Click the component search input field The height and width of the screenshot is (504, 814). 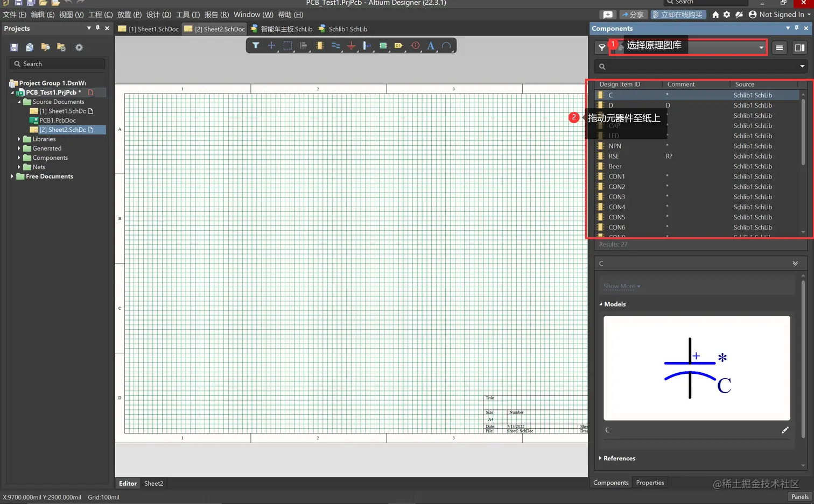click(700, 67)
